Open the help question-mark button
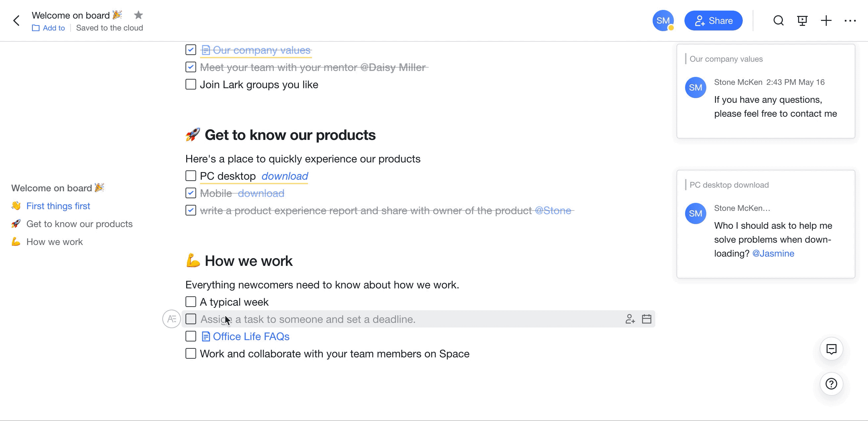This screenshot has height=421, width=868. point(831,384)
